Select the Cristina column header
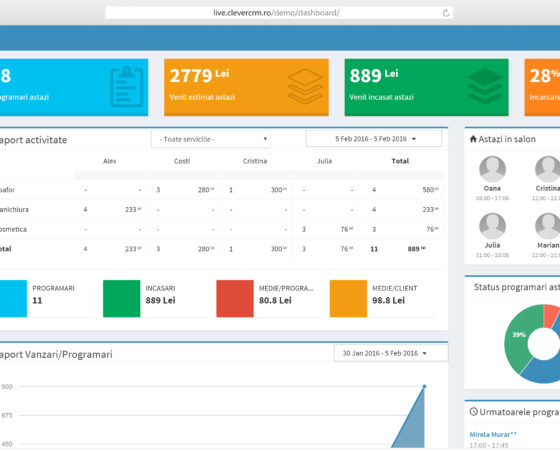This screenshot has width=560, height=450. pos(255,161)
